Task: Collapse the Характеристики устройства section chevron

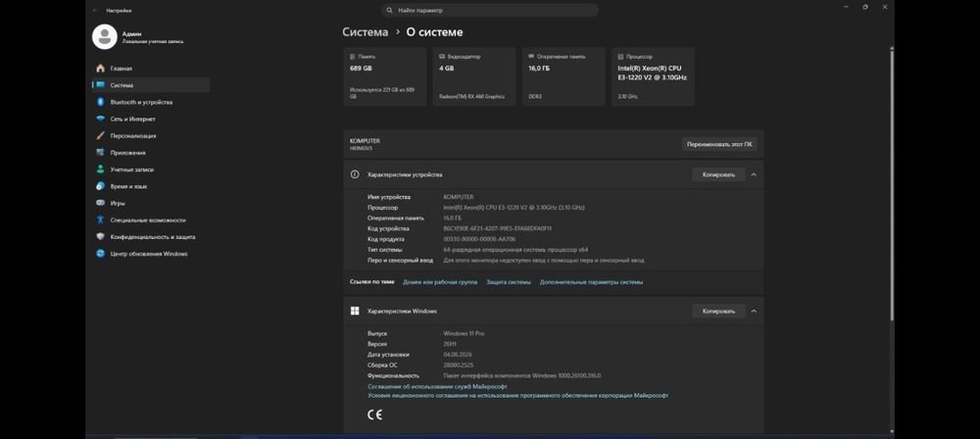Action: pos(754,174)
